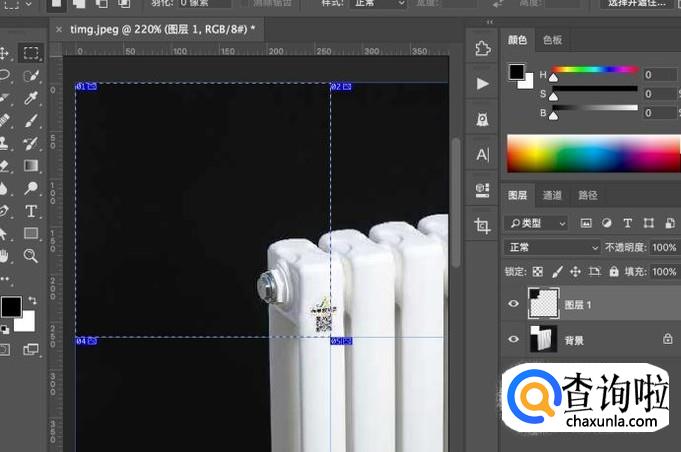Viewport: 681px width, 452px height.
Task: Switch to the 通道 tab
Action: (552, 195)
